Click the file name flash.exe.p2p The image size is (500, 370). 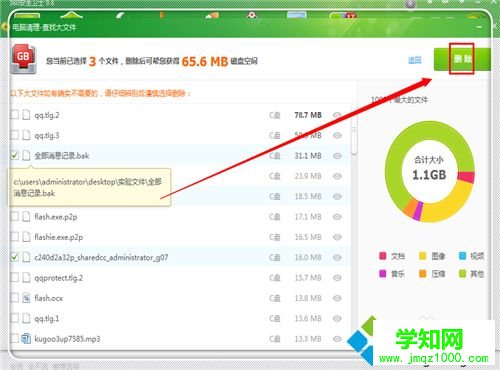pyautogui.click(x=56, y=217)
